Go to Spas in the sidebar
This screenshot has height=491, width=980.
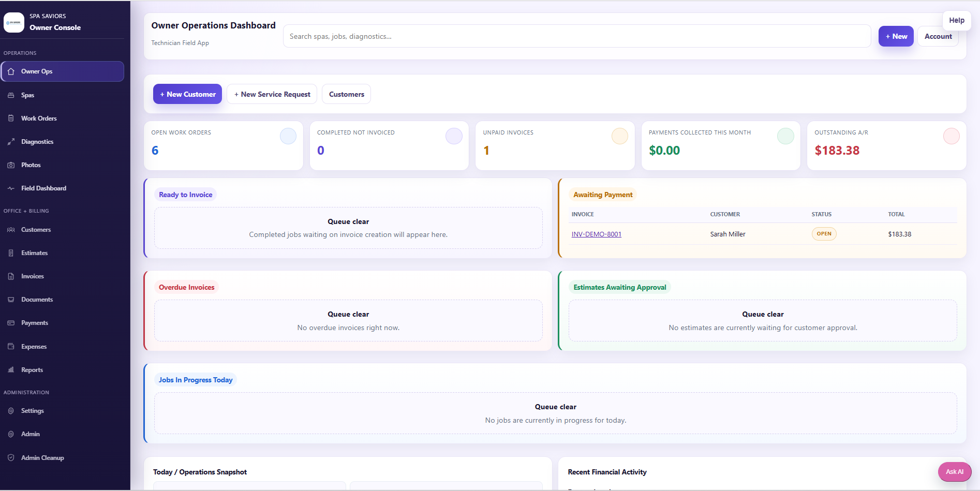point(63,95)
